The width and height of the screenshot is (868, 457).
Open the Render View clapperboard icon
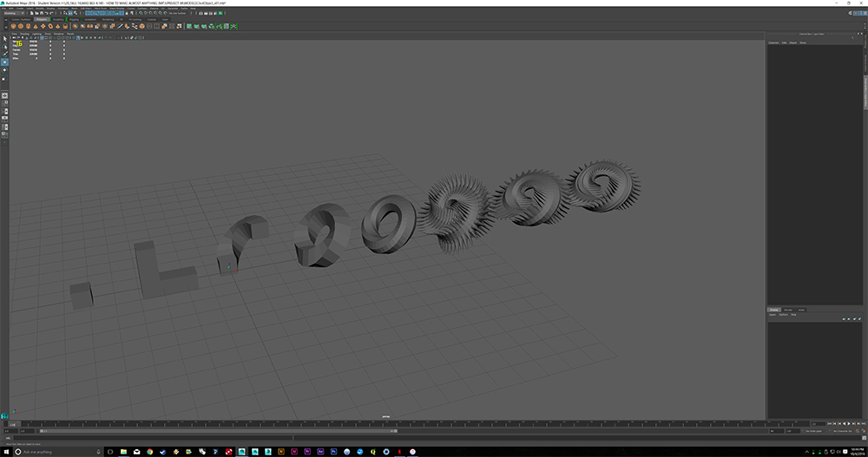pos(201,13)
